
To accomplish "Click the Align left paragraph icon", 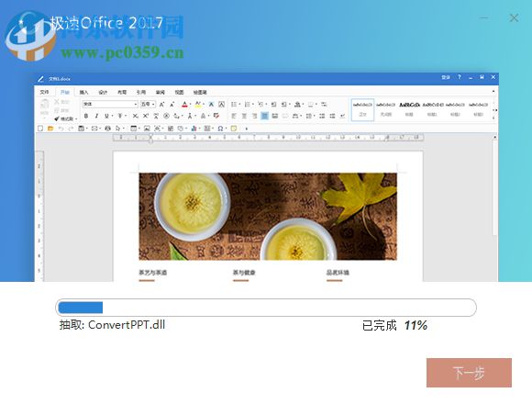I will 234,116.
